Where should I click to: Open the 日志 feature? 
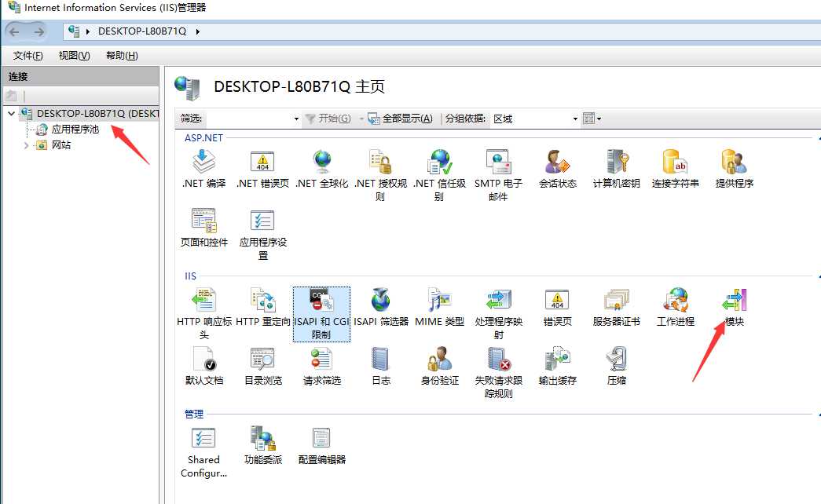[x=381, y=367]
